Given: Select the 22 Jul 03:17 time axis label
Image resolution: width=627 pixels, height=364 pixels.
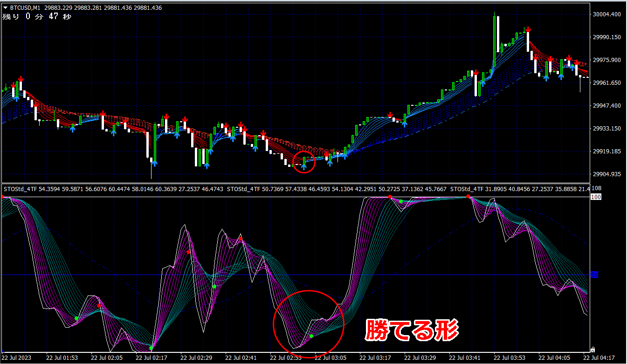Looking at the screenshot, I should [376, 358].
